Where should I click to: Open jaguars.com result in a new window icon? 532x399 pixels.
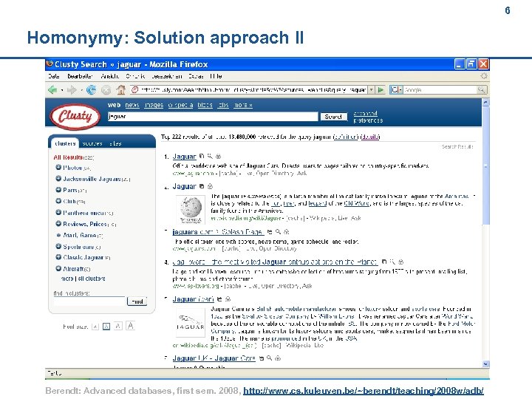click(x=270, y=232)
